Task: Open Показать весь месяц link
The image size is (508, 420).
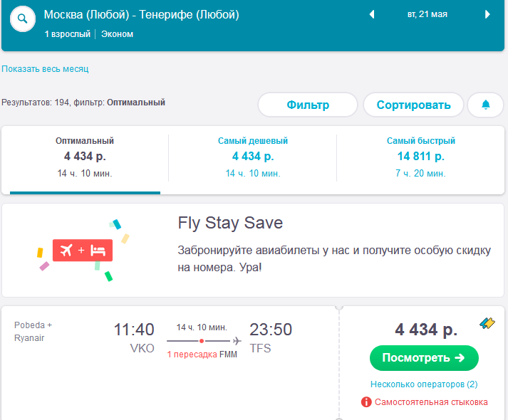Action: tap(45, 69)
